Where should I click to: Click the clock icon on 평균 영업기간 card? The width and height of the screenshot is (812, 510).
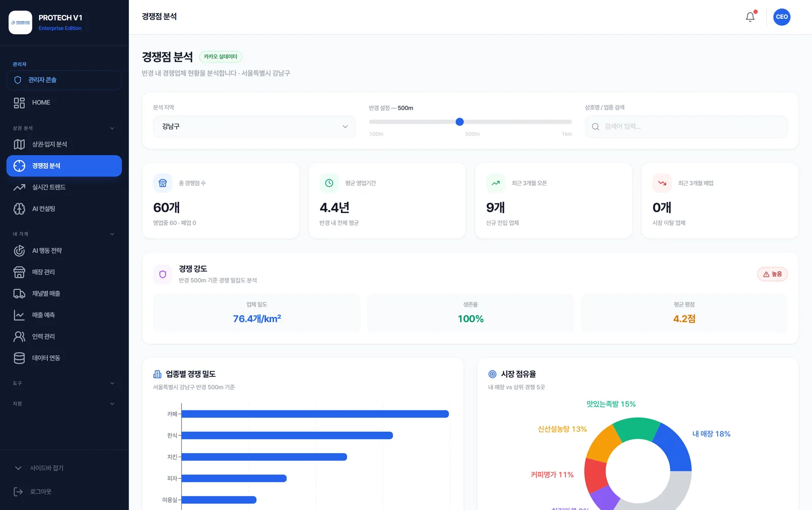tap(329, 183)
